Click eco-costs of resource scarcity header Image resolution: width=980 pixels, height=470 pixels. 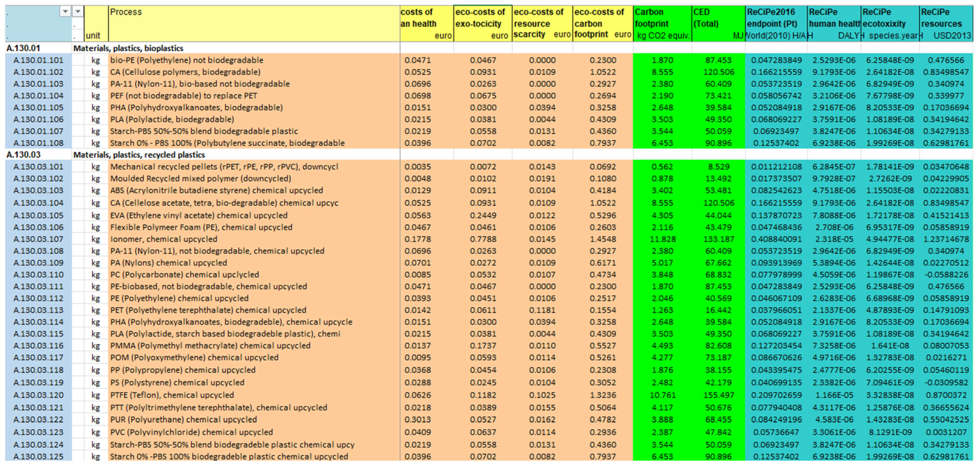(542, 23)
